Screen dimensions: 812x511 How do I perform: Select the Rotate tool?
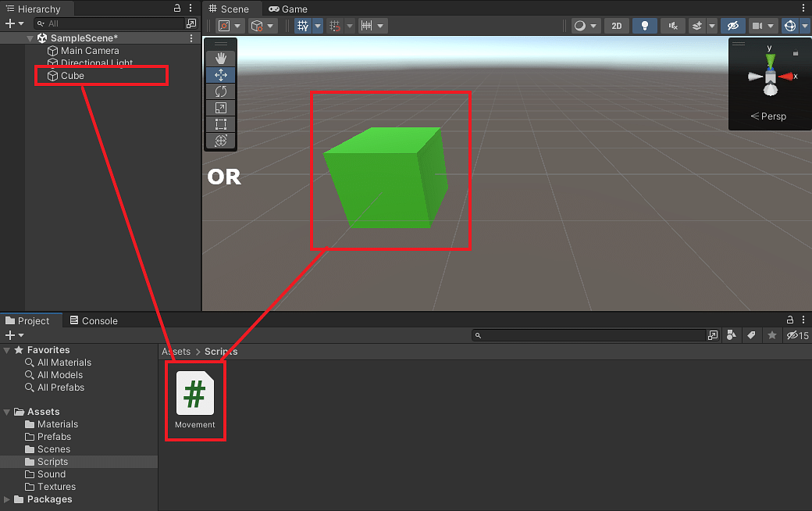click(221, 91)
